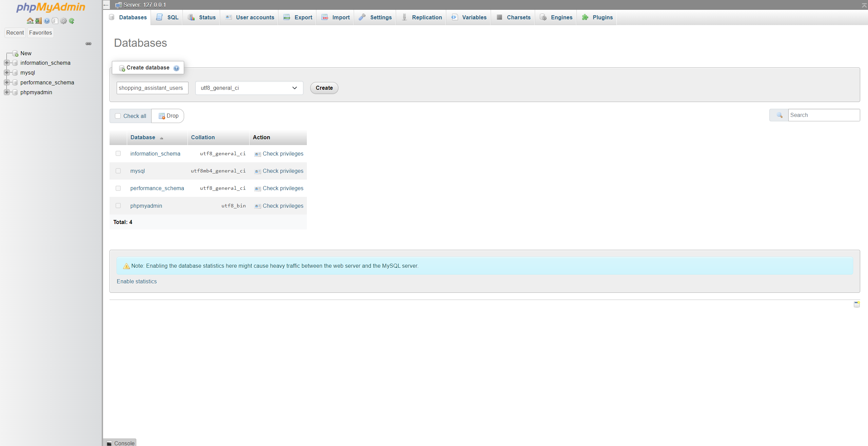Open the blue phpMyAdmin documentation icon
The height and width of the screenshot is (446, 868).
coord(47,21)
